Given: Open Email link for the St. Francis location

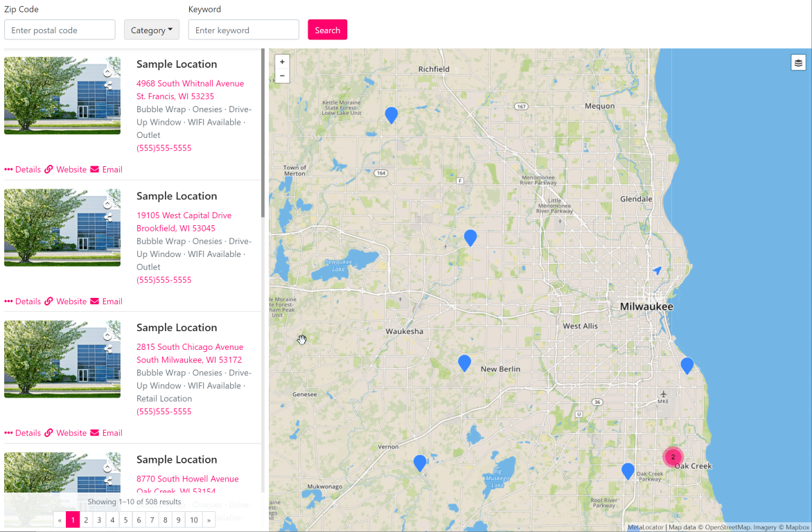Looking at the screenshot, I should click(x=107, y=170).
